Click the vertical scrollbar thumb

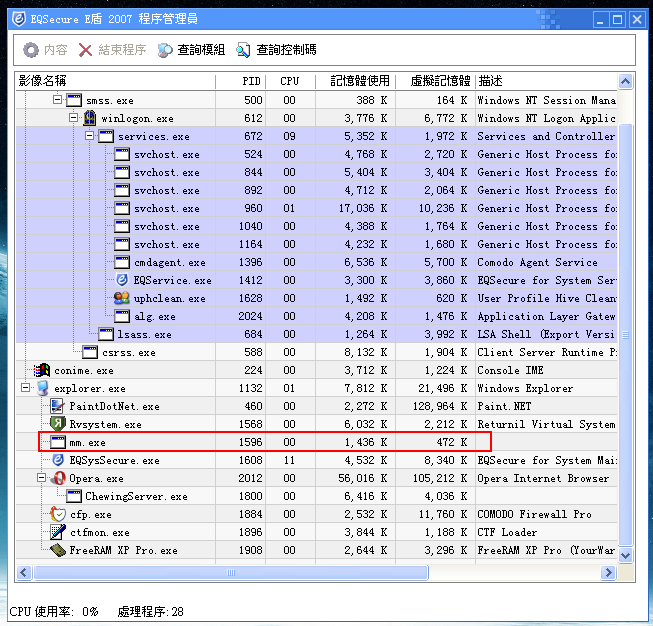(625, 334)
